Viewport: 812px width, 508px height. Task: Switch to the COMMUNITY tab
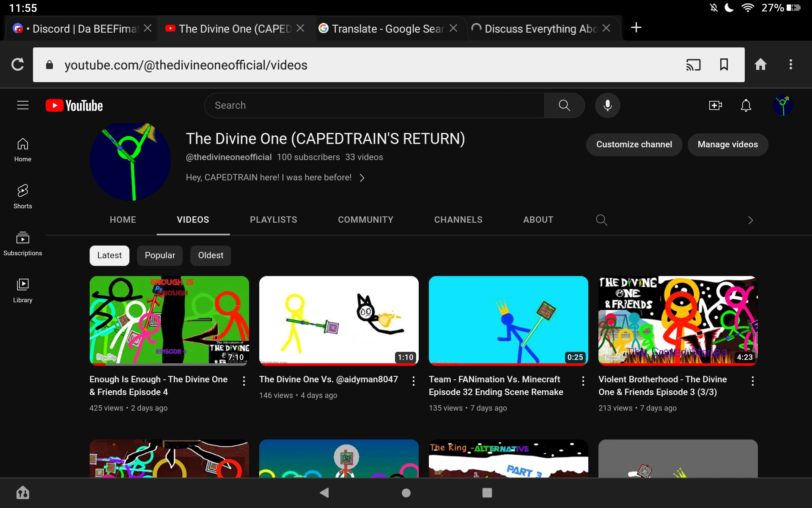tap(365, 220)
